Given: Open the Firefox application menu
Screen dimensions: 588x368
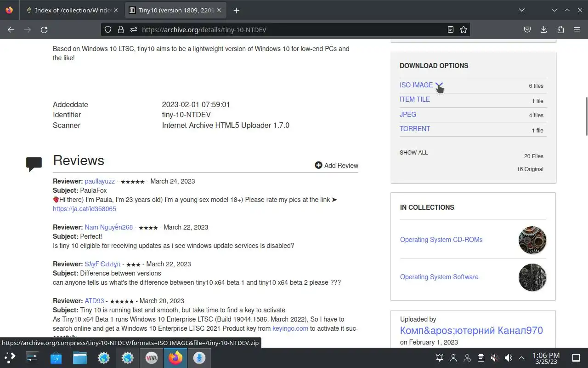Looking at the screenshot, I should (x=577, y=29).
